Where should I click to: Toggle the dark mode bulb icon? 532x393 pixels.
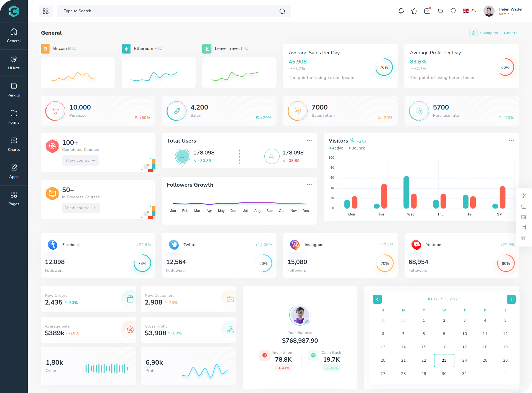click(453, 11)
